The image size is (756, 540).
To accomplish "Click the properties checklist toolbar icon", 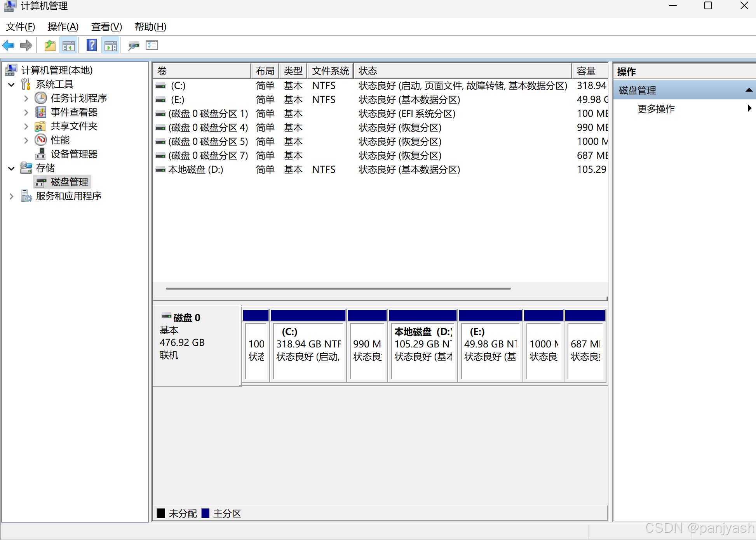I will click(152, 45).
